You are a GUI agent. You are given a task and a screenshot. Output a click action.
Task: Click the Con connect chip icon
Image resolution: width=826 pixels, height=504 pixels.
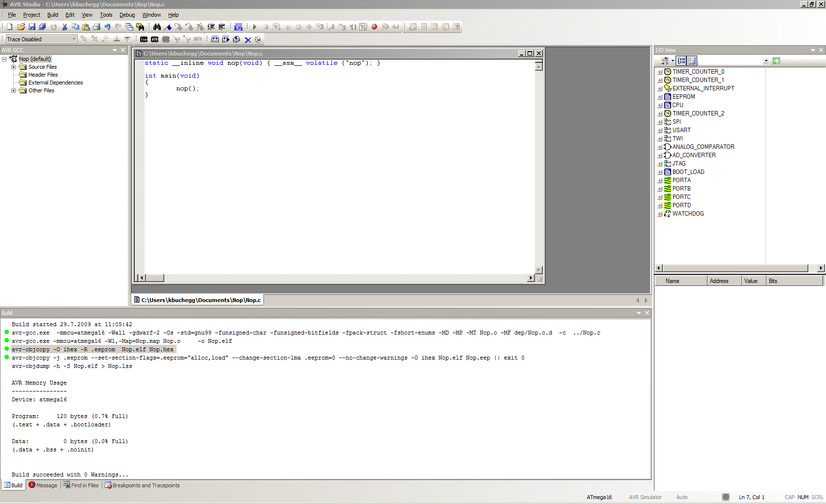(144, 39)
